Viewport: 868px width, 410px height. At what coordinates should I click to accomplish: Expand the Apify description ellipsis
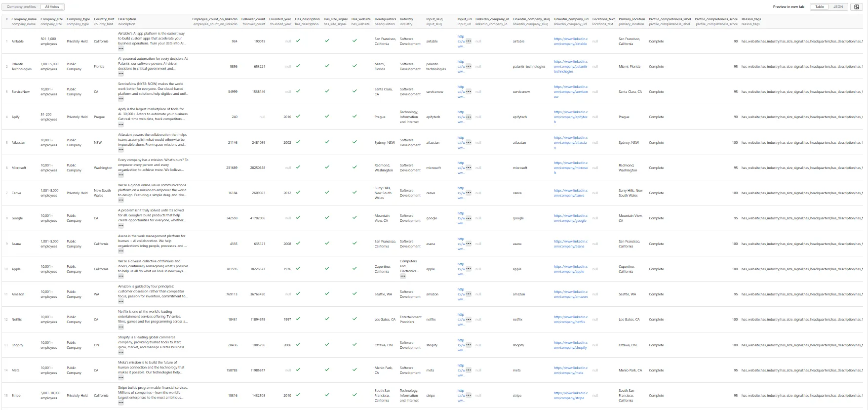click(121, 124)
